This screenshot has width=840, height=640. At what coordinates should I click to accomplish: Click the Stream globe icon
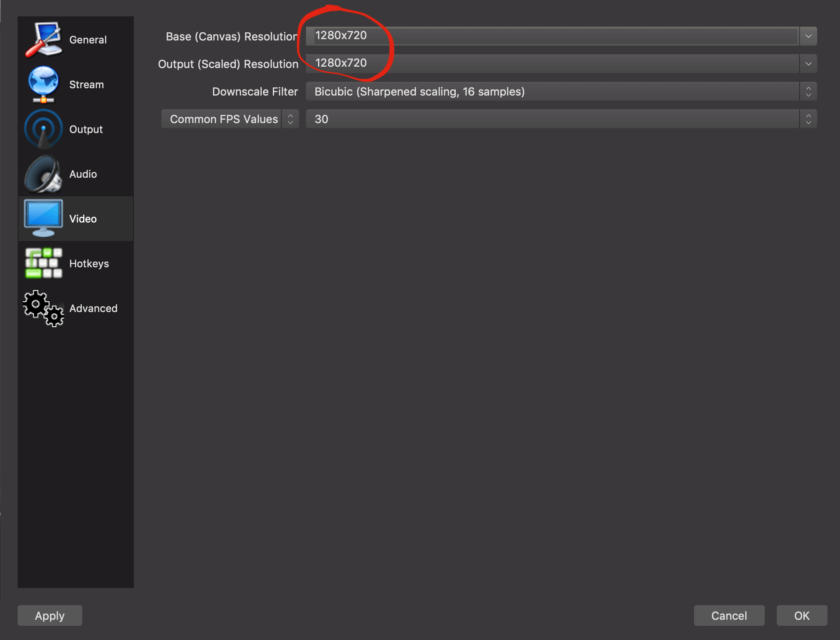click(x=43, y=84)
